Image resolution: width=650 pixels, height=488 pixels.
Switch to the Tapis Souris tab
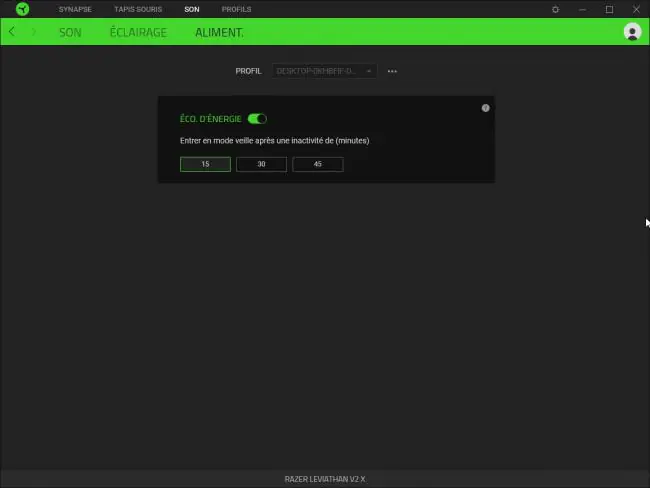138,9
